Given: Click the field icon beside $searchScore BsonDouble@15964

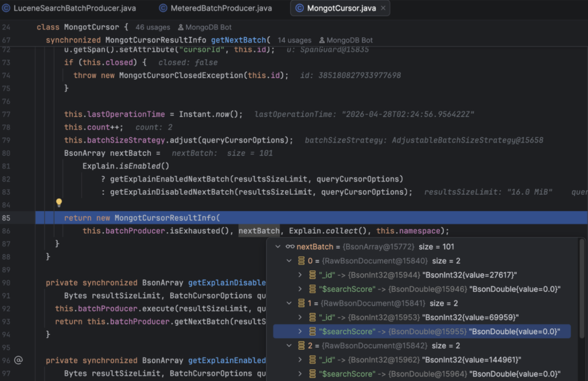Looking at the screenshot, I should coord(312,374).
